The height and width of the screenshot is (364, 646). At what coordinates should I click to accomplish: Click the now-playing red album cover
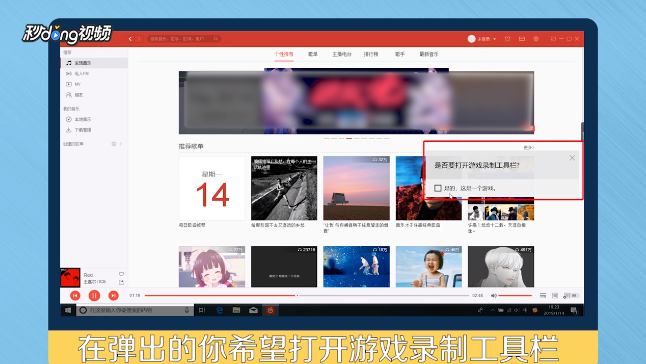click(70, 278)
